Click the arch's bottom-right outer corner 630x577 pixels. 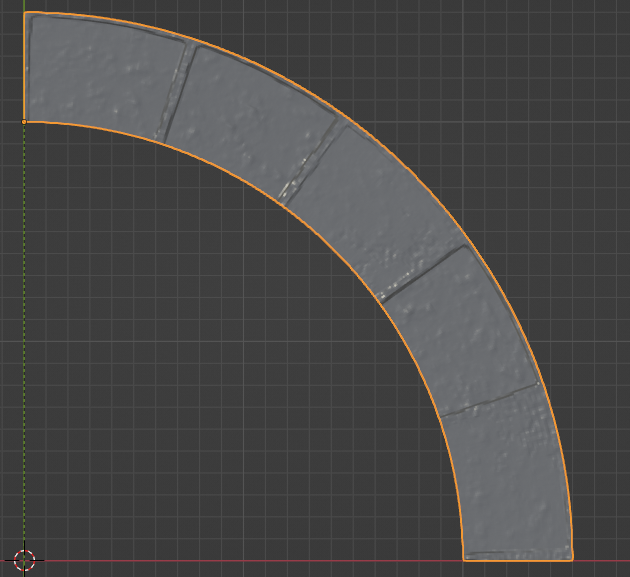click(x=572, y=559)
